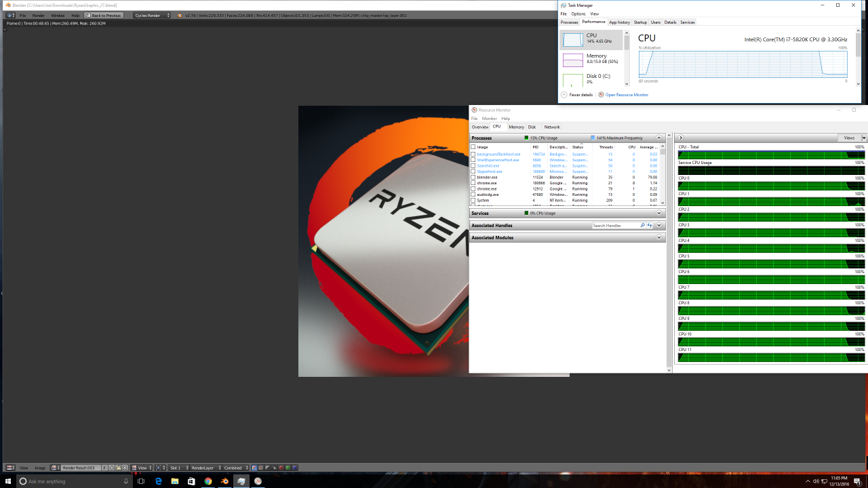Select the green channel display icon
Screen dimensions: 868x488
click(288, 468)
